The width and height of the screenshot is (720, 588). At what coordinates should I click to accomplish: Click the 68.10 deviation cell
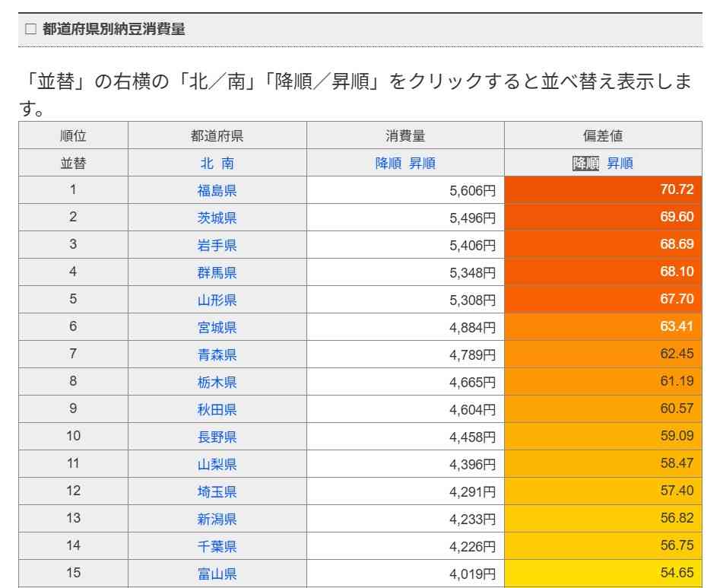point(603,272)
